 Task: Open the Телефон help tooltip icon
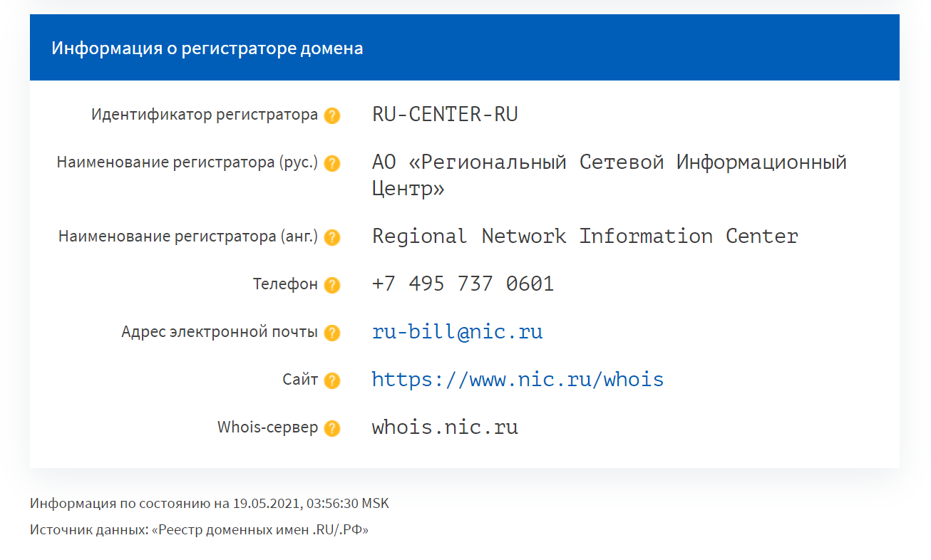[x=332, y=285]
